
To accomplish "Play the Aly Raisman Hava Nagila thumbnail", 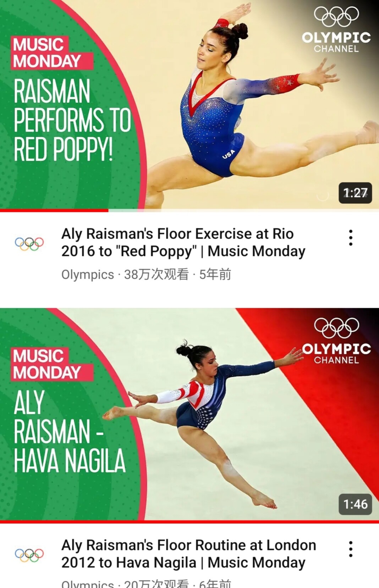I will (x=189, y=414).
